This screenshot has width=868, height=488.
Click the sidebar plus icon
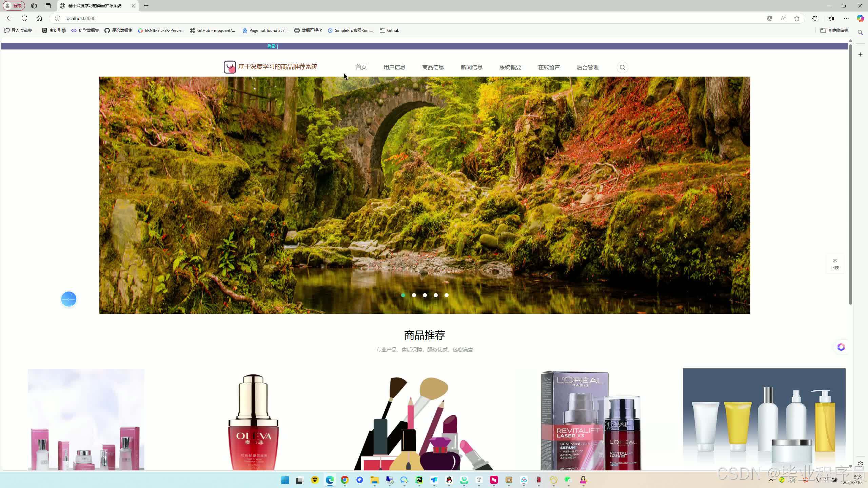point(861,55)
